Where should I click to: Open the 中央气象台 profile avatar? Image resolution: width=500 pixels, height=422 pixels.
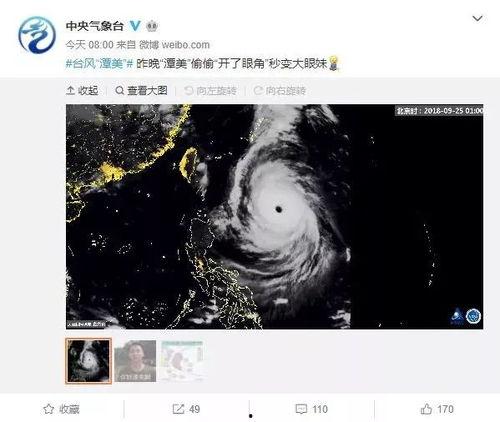37,35
